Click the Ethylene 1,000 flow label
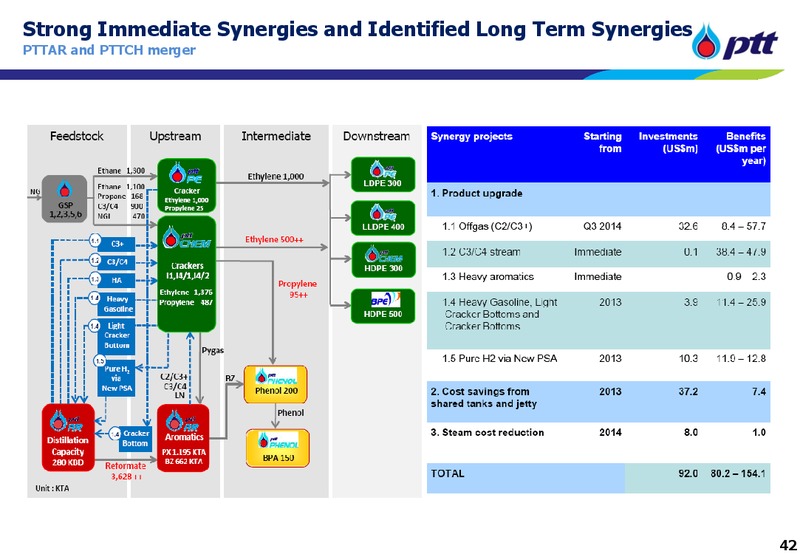This screenshot has width=800, height=554. click(276, 177)
